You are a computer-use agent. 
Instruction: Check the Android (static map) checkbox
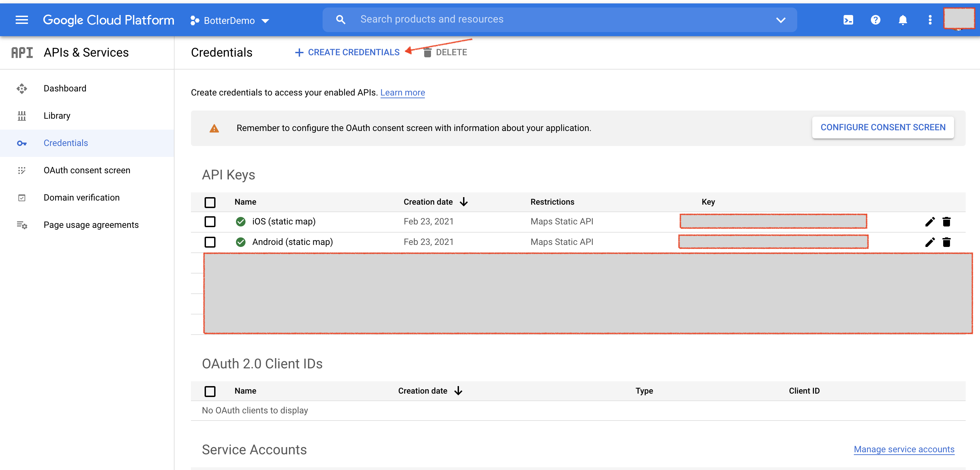coord(210,242)
